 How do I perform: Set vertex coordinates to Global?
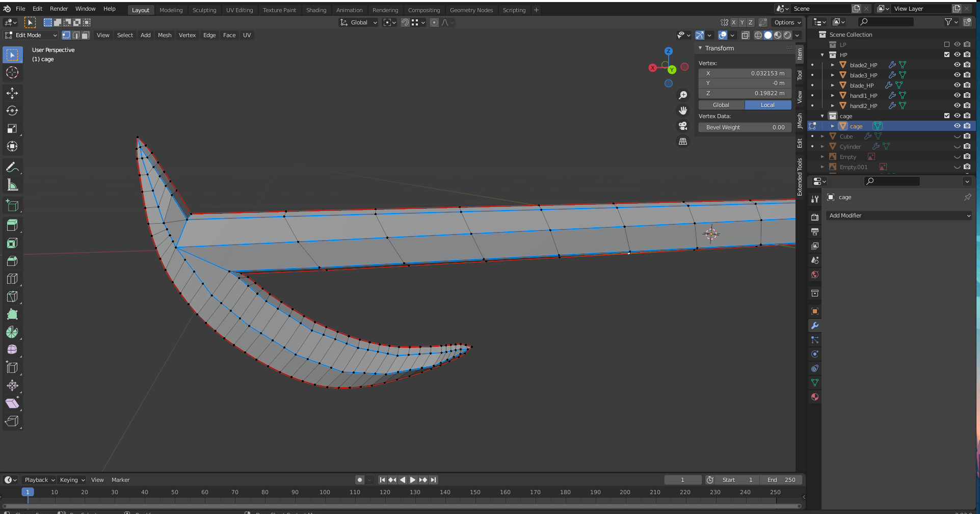pyautogui.click(x=721, y=105)
